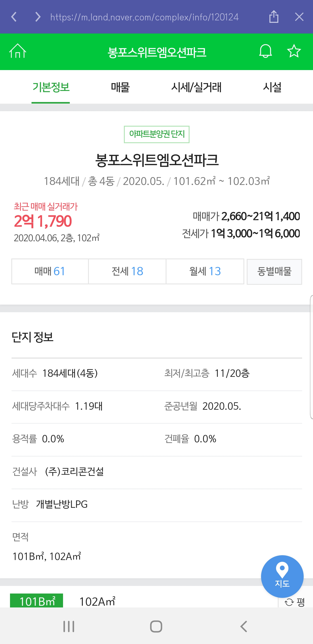Tap the home icon in green header

coord(17,51)
